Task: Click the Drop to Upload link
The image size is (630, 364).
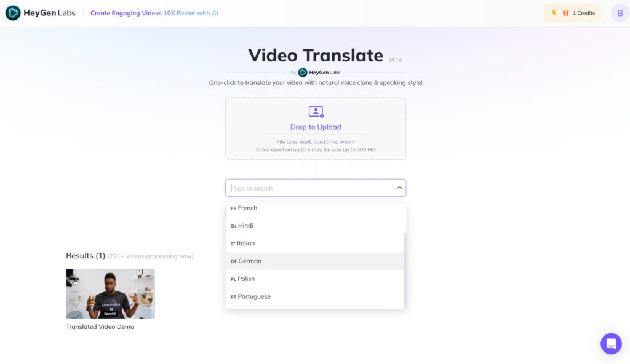Action: click(x=316, y=127)
